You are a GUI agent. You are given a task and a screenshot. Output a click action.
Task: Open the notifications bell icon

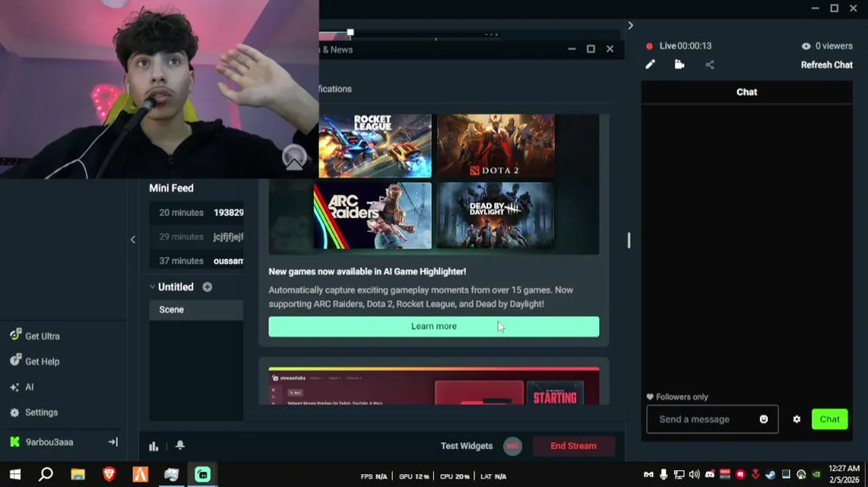pos(180,445)
